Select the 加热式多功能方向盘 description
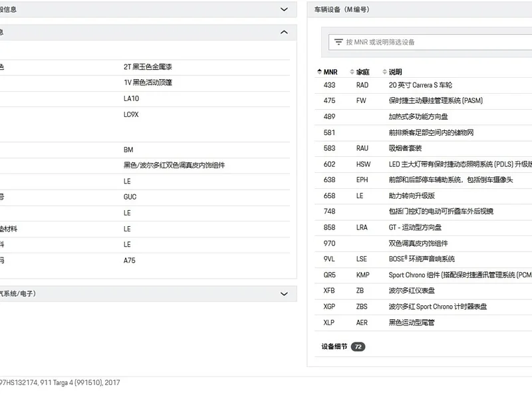 point(418,117)
